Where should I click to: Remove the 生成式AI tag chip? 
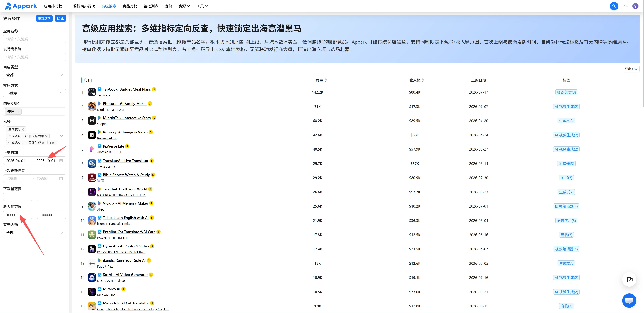tap(23, 129)
